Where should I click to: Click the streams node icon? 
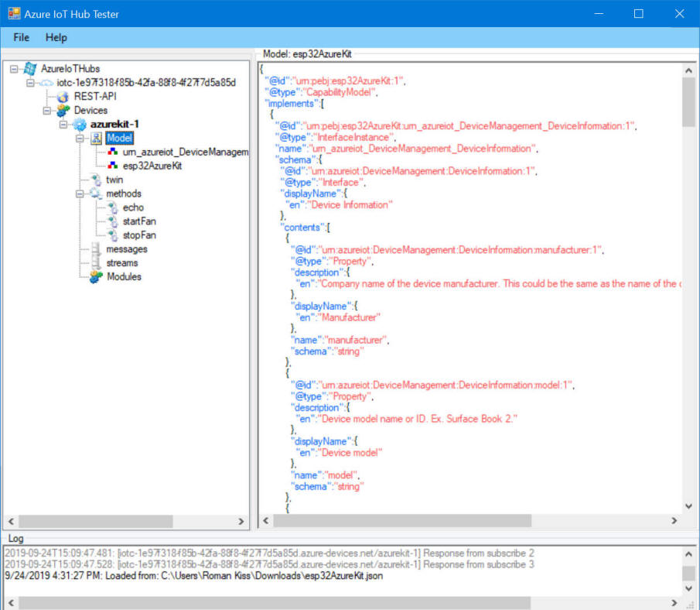(96, 262)
